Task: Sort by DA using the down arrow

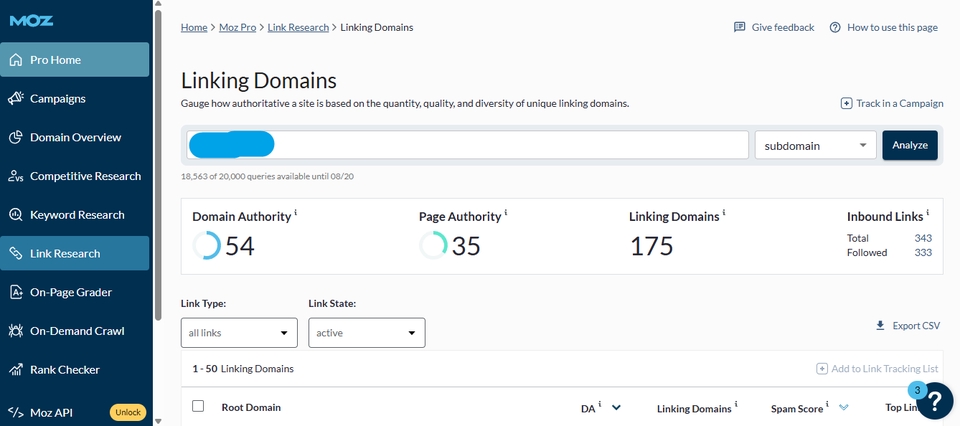Action: (x=616, y=408)
